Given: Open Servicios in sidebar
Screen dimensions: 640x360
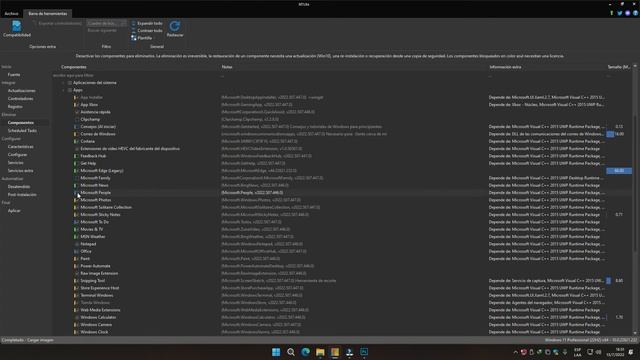Looking at the screenshot, I should 16,163.
